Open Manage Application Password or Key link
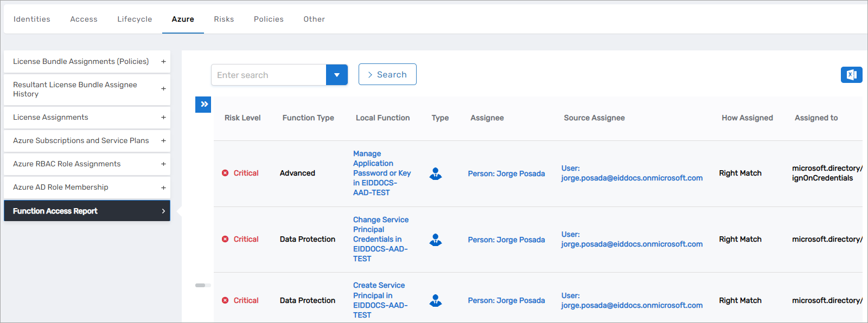Screen dimensions: 868x323 pyautogui.click(x=381, y=173)
